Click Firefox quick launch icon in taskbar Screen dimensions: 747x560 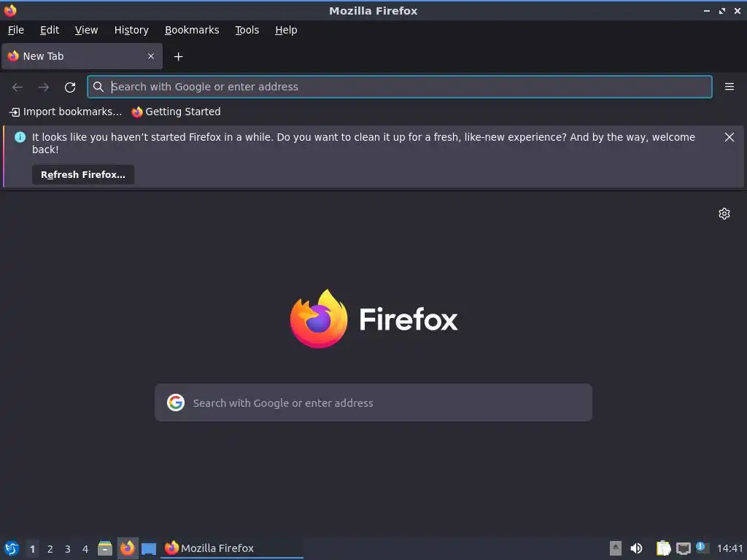[127, 548]
